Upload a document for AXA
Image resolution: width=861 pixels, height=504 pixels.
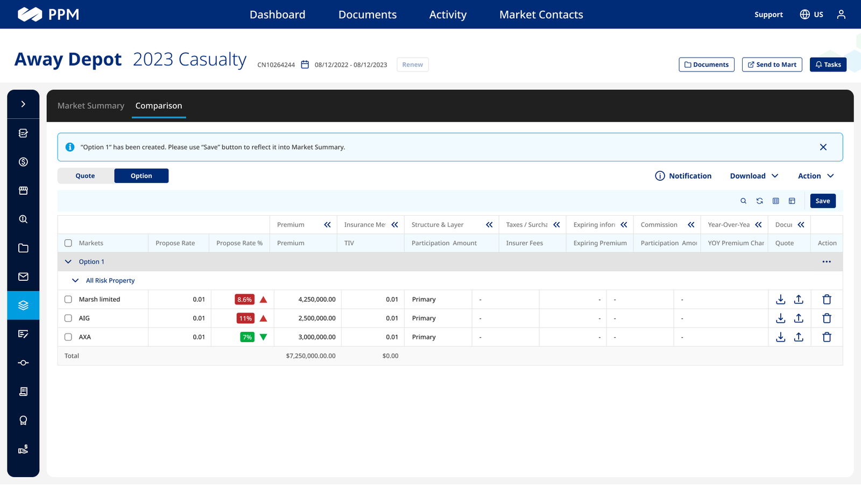[x=799, y=337]
